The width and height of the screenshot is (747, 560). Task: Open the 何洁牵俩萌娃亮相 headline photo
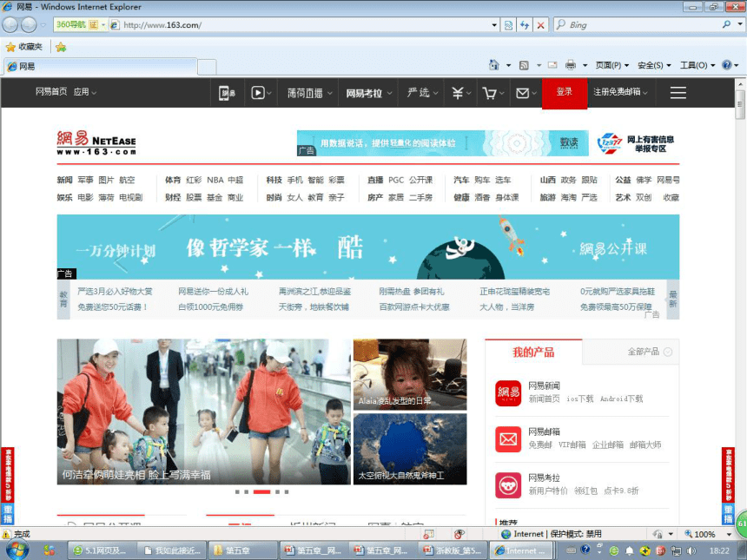(x=204, y=412)
